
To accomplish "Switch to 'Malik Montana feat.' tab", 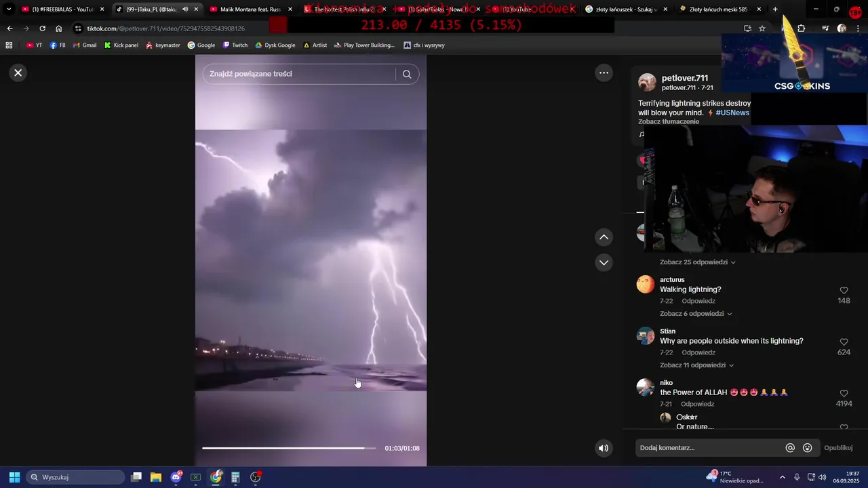I will click(x=250, y=9).
